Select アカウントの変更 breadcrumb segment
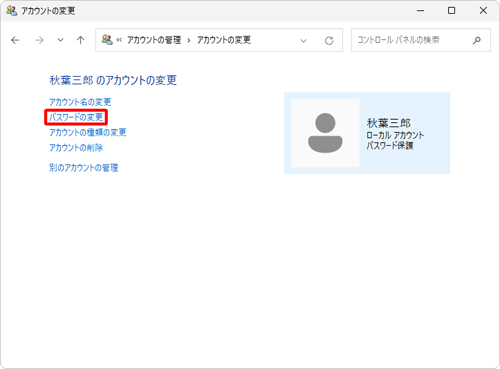The image size is (500, 369). [x=224, y=40]
